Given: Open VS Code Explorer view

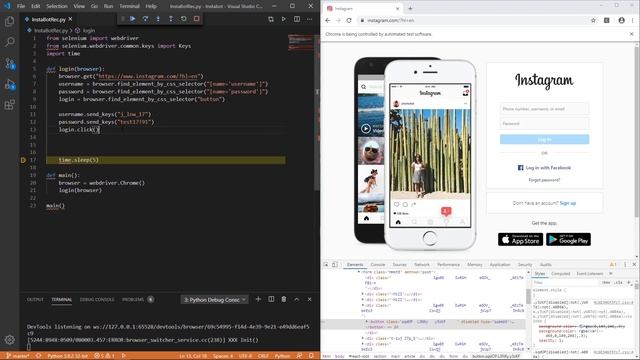Looking at the screenshot, I should tap(9, 21).
